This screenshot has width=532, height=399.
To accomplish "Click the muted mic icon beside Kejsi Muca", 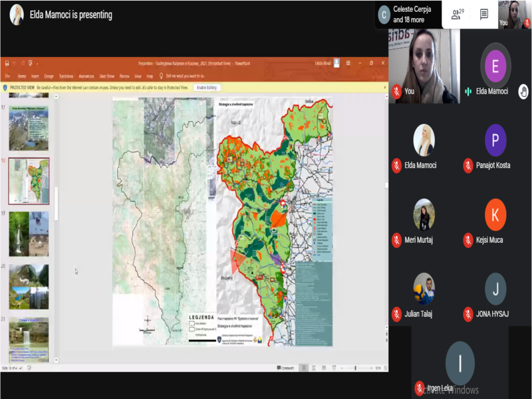I will coord(468,240).
